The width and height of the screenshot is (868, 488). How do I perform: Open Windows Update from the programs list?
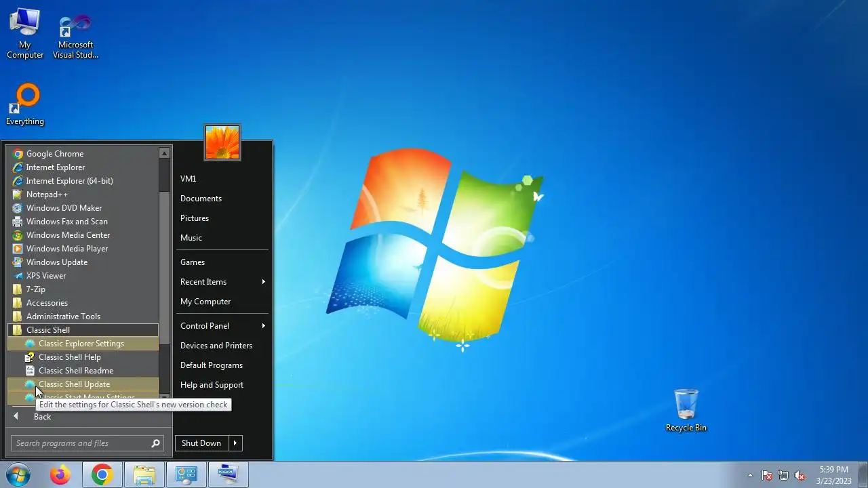83,262
